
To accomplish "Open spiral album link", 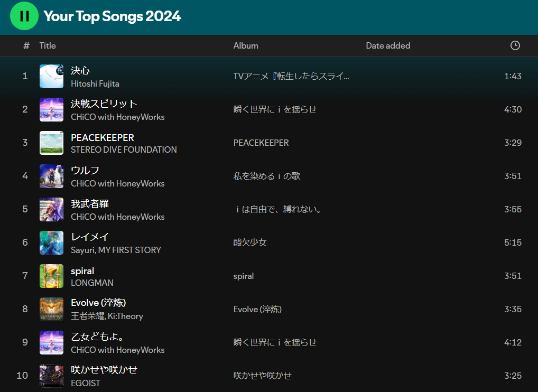I will pyautogui.click(x=244, y=276).
